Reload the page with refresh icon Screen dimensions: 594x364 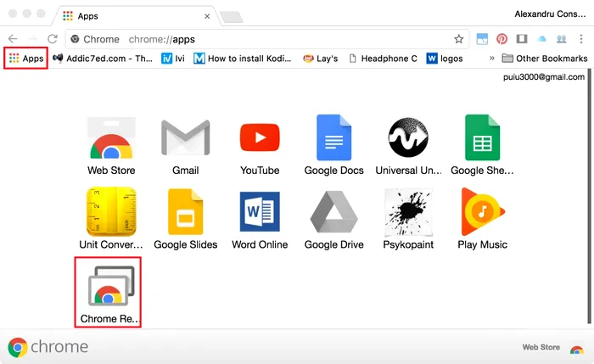click(53, 39)
